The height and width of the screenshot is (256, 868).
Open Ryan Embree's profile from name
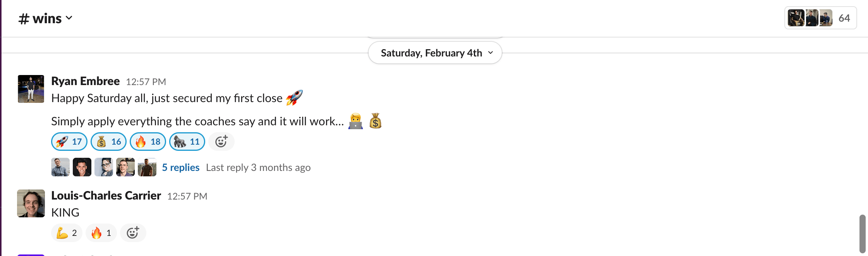click(x=86, y=81)
